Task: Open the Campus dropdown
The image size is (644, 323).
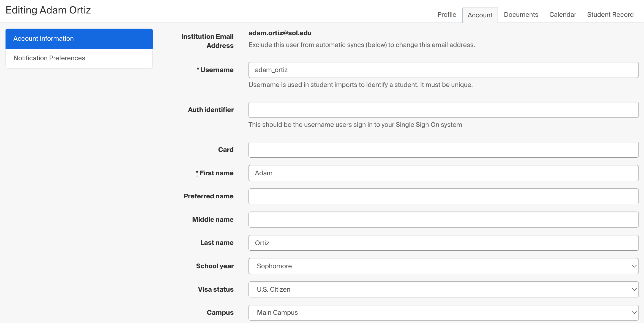Action: click(x=443, y=313)
